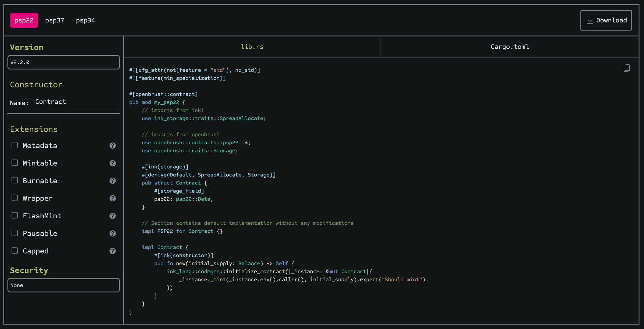This screenshot has height=329, width=644.
Task: Click the constructor Name input field
Action: 75,102
